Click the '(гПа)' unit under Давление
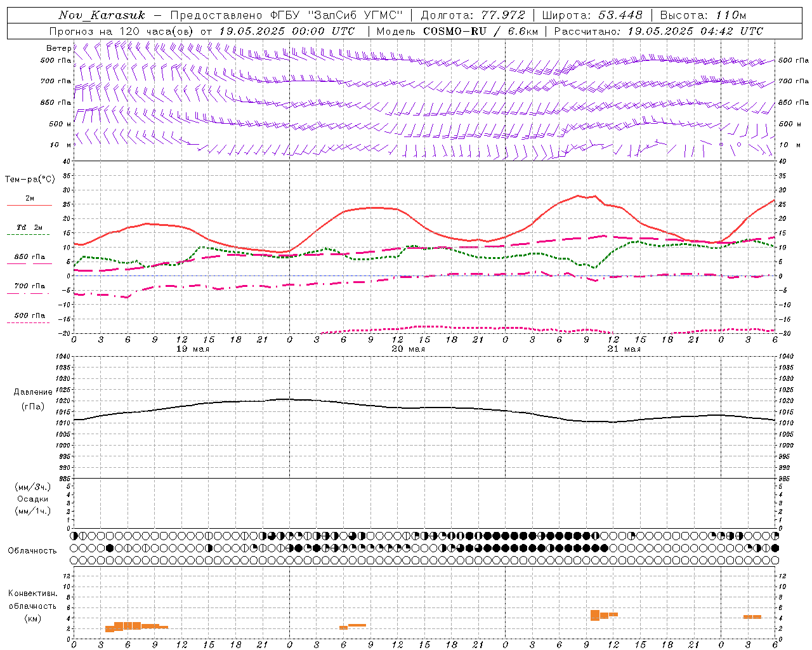 [x=33, y=407]
